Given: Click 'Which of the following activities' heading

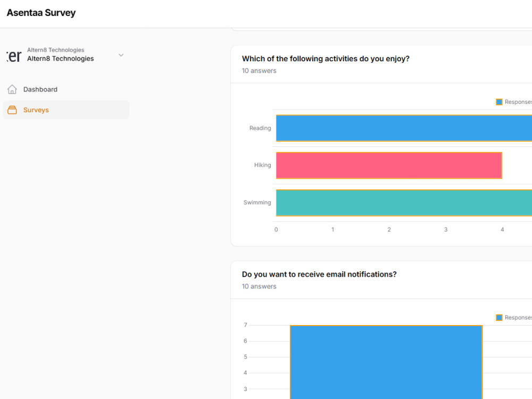Looking at the screenshot, I should click(x=326, y=59).
